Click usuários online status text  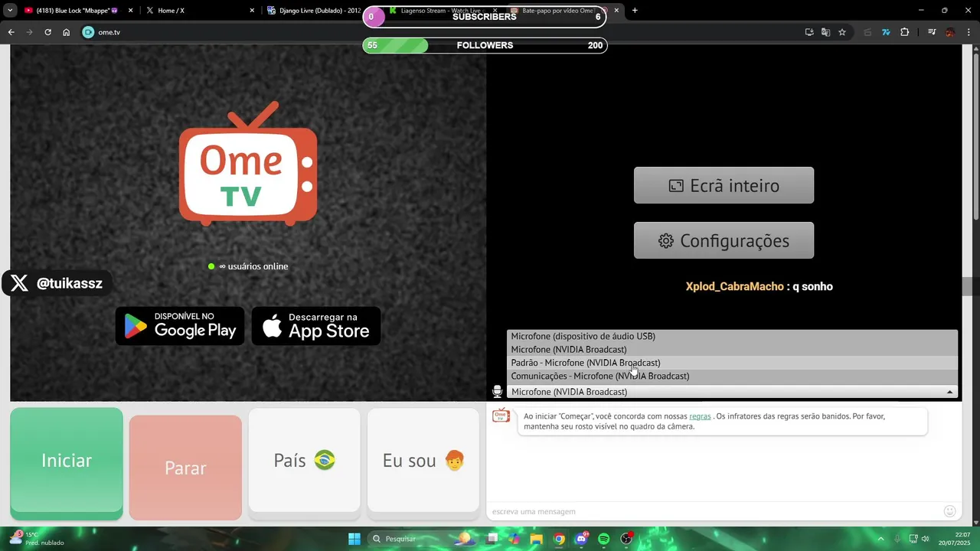(248, 266)
